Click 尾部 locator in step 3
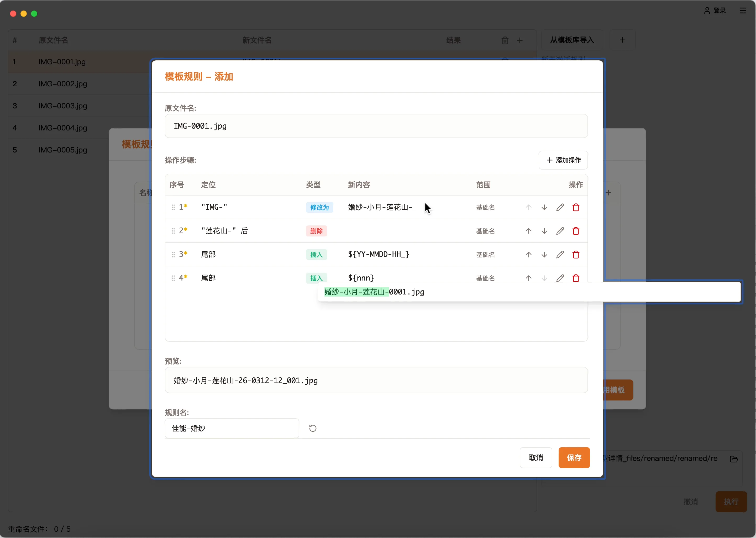756x538 pixels. click(208, 254)
